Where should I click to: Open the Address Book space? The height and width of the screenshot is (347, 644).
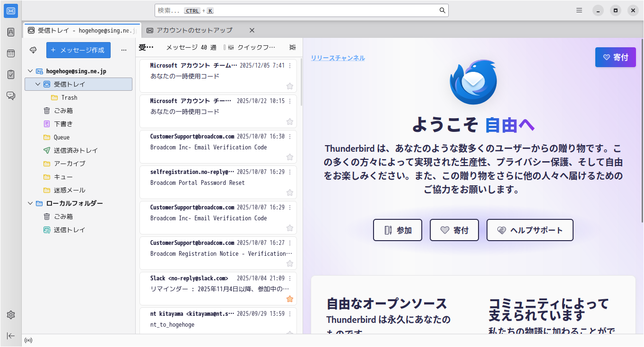coord(11,32)
